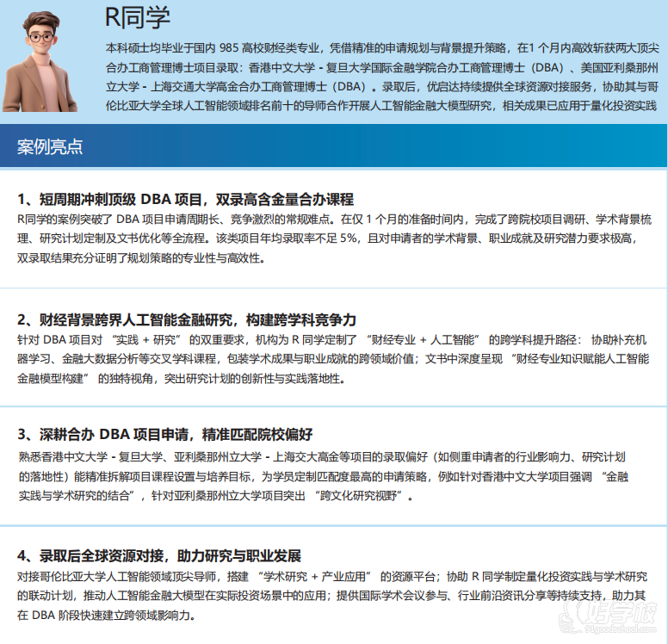The width and height of the screenshot is (668, 644).
Task: Select heading 3、深耕合办 DBA 项目申请
Action: [x=165, y=434]
